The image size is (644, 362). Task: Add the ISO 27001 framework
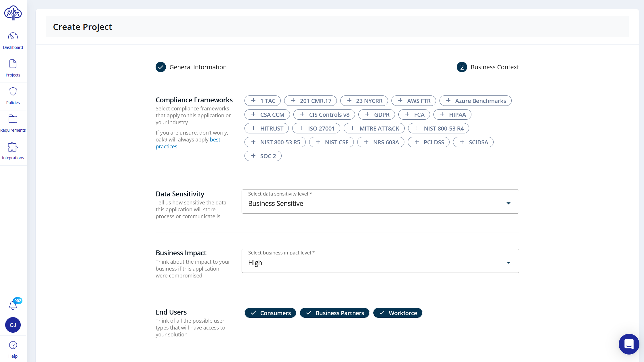click(316, 128)
